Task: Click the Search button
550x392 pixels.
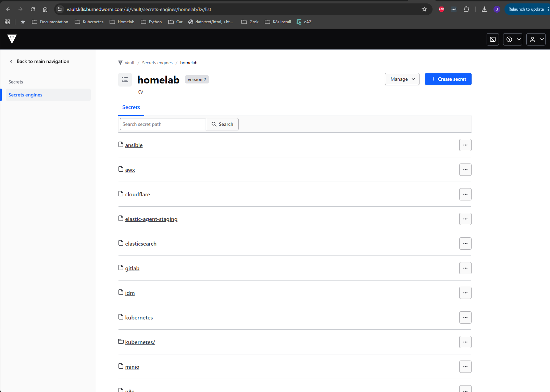Action: (x=222, y=124)
